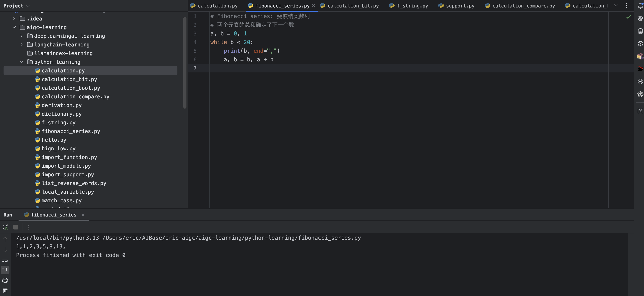Click the 'Process finished with exit code 0' text
This screenshot has width=644, height=296.
[71, 255]
